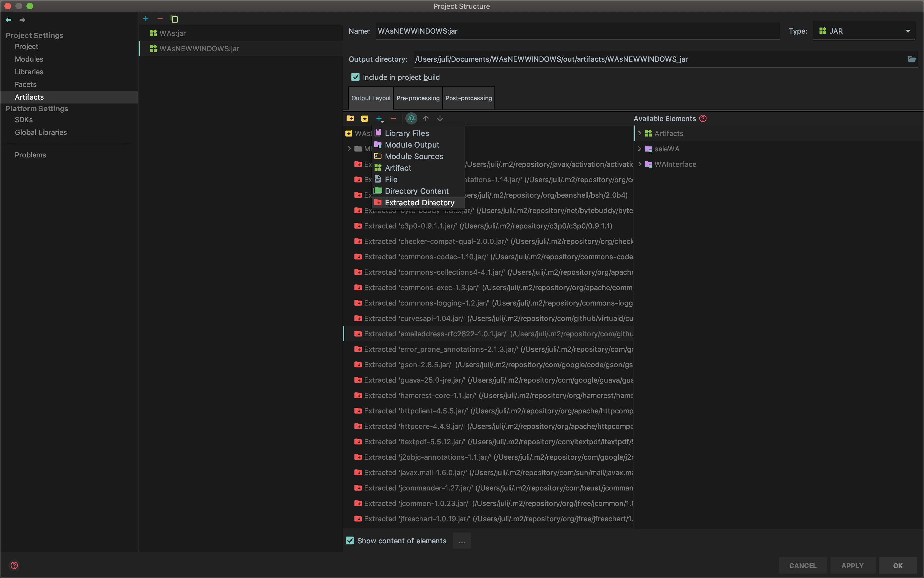Toggle Show content of elements checkbox

click(350, 541)
